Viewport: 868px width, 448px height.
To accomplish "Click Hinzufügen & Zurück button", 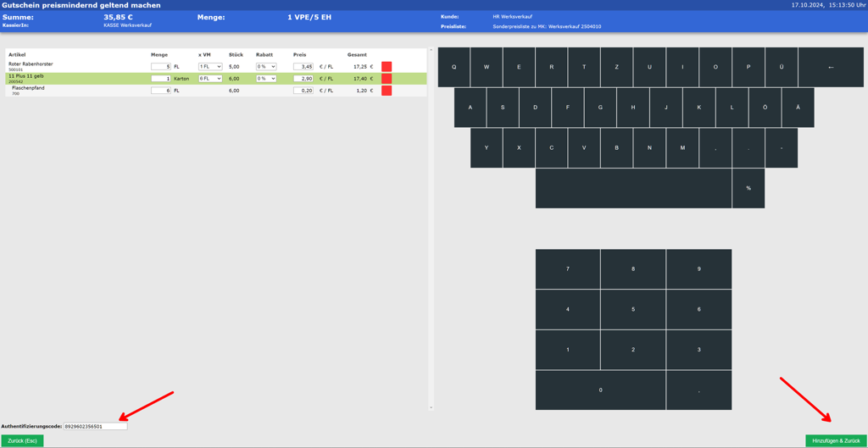I will coord(836,440).
